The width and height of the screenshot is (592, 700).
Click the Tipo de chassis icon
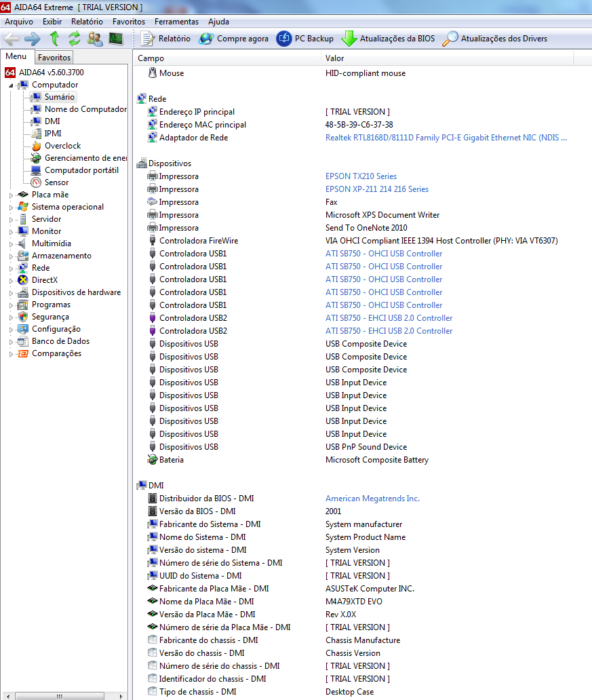click(x=153, y=691)
